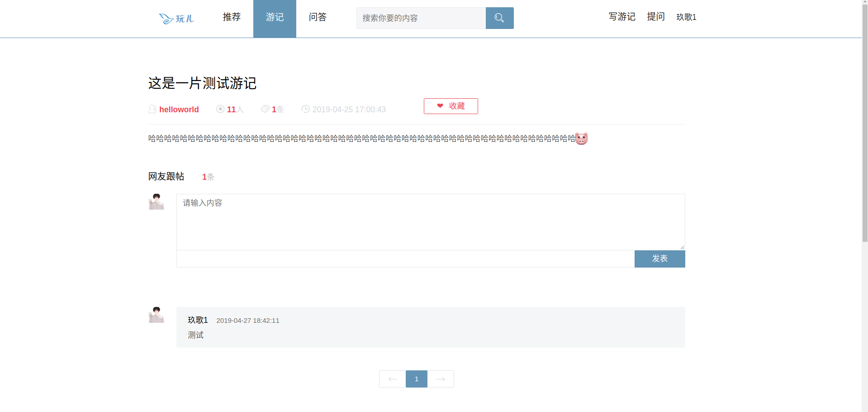
Task: Switch to the 游记 tab
Action: (275, 19)
